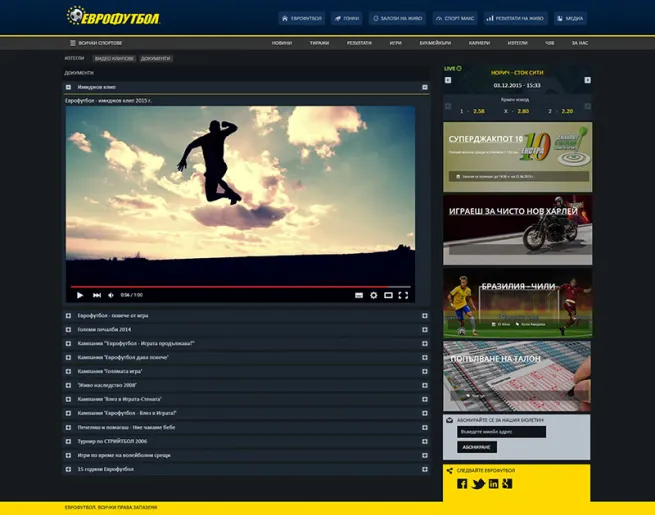
Task: Click the Еврофутбол logo
Action: pyautogui.click(x=113, y=16)
